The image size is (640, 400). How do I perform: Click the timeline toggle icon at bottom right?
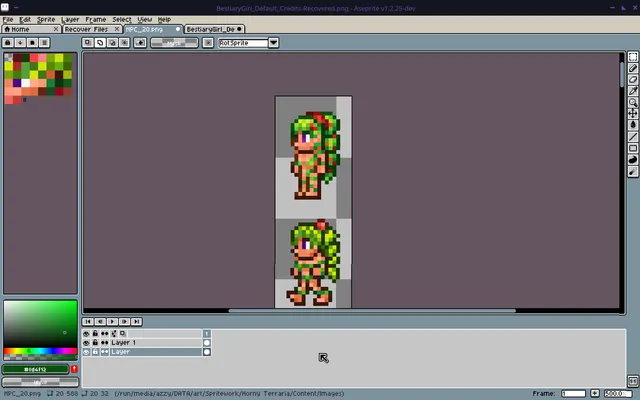pyautogui.click(x=633, y=381)
